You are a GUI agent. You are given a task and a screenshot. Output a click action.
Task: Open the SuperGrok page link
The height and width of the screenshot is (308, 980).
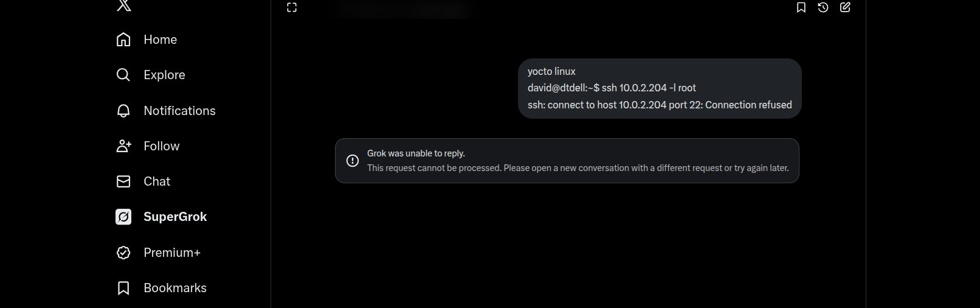coord(175,217)
